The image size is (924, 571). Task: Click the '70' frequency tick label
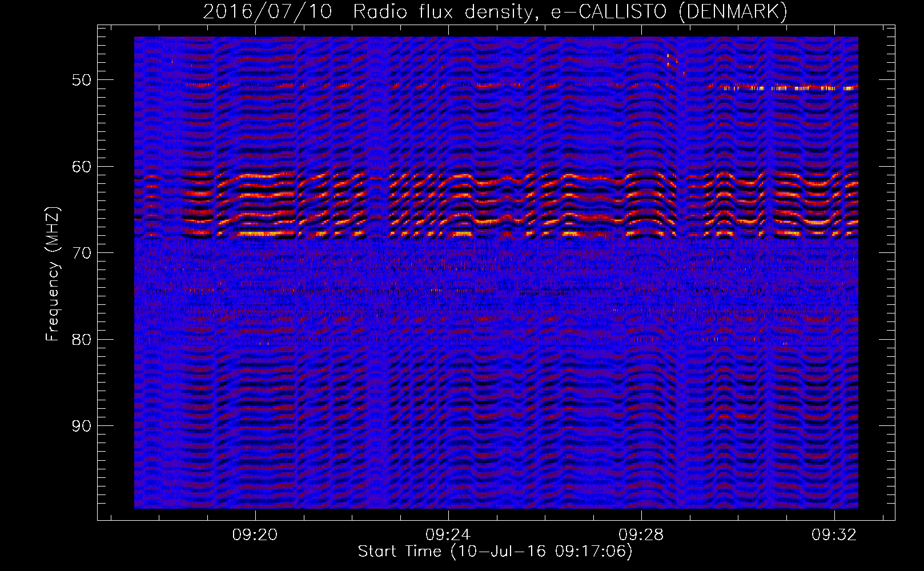tap(82, 253)
